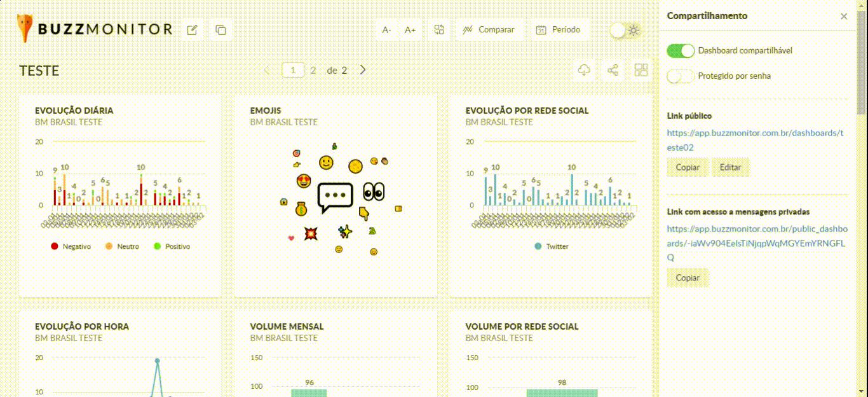The width and height of the screenshot is (868, 397).
Task: Click the duplicate dashboard icon
Action: click(220, 30)
